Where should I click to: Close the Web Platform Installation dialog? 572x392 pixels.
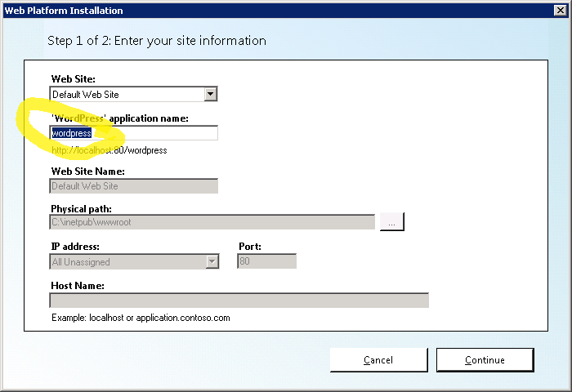click(x=560, y=11)
